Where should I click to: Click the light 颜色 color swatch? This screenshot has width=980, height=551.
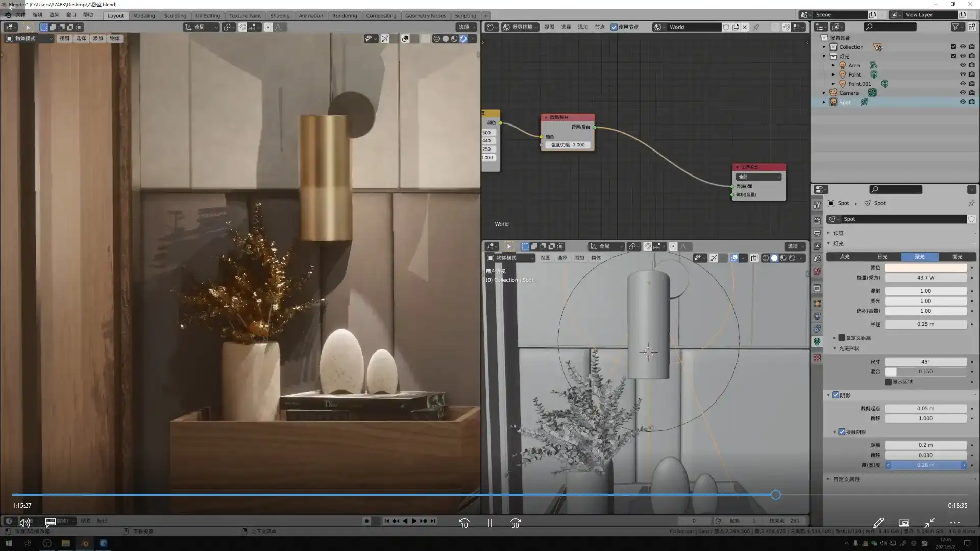tap(925, 268)
